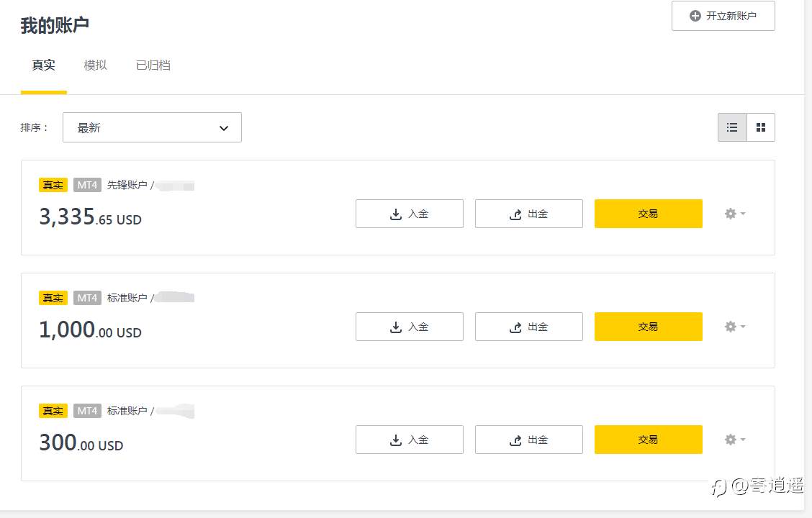The width and height of the screenshot is (812, 518).
Task: Switch to list view layout
Action: [732, 127]
